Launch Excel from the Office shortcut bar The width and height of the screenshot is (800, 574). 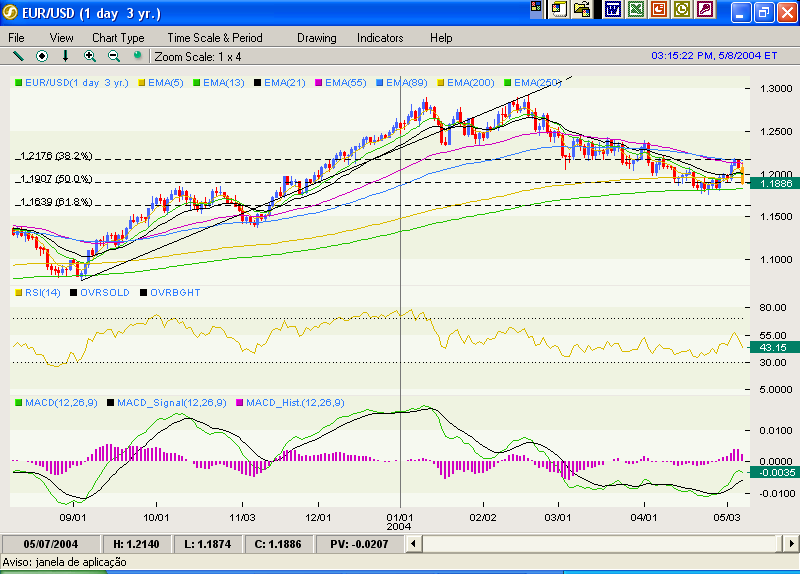pos(635,9)
